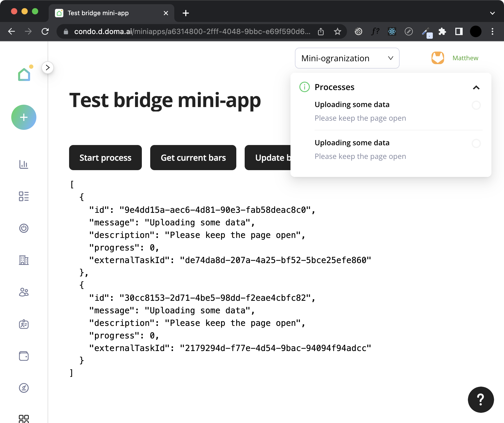
Task: Open the tasks list section in sidebar
Action: click(24, 196)
